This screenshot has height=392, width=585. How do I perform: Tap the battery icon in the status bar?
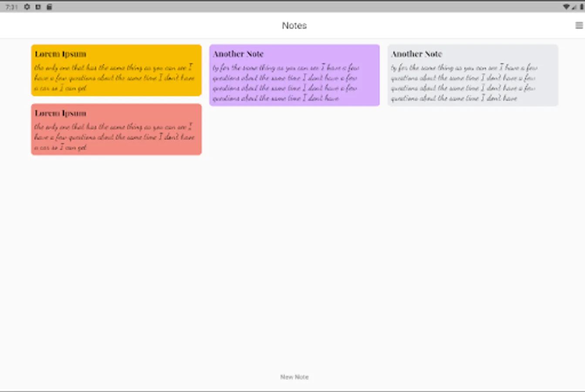(x=582, y=7)
